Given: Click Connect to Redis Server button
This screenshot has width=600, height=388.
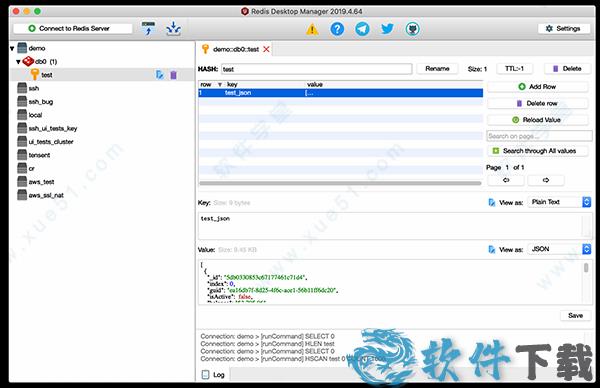Looking at the screenshot, I should tap(73, 28).
